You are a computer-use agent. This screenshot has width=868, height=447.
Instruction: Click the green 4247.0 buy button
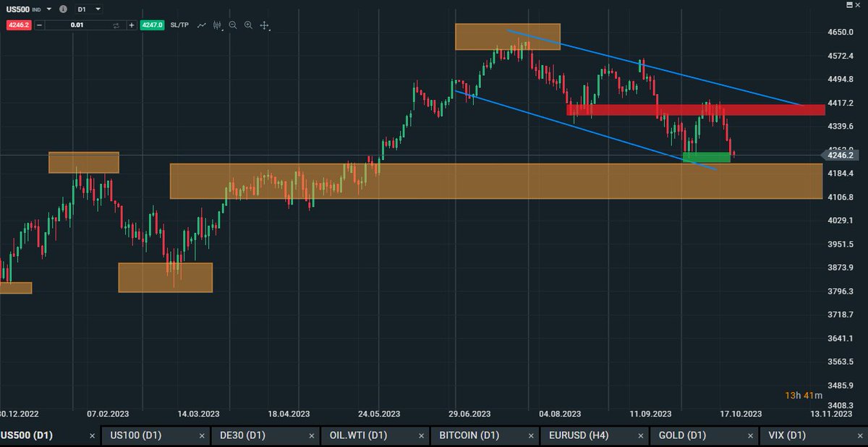(x=153, y=25)
